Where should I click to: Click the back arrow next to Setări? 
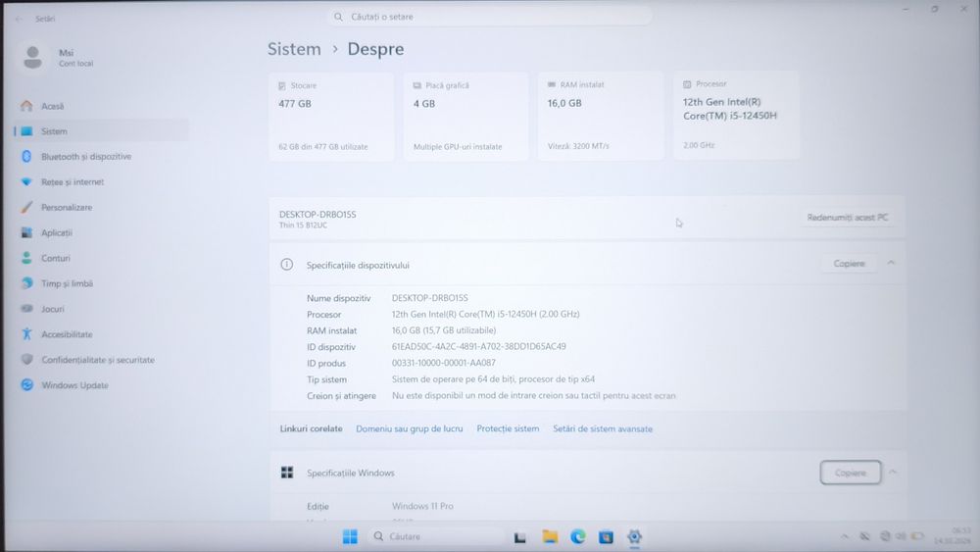(x=18, y=19)
